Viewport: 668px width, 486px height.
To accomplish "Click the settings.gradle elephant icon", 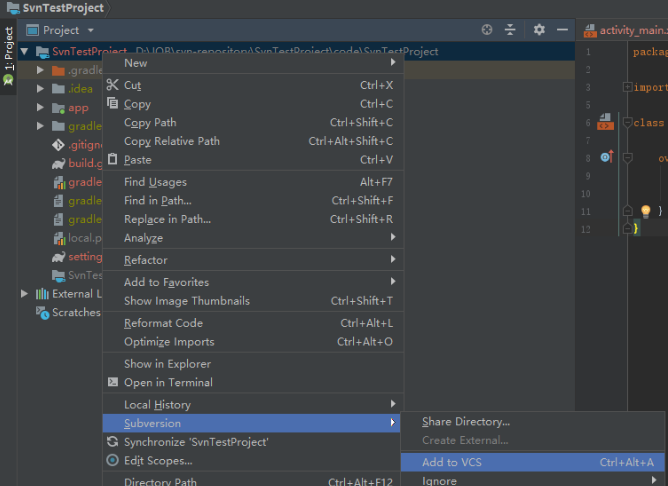I will (58, 257).
